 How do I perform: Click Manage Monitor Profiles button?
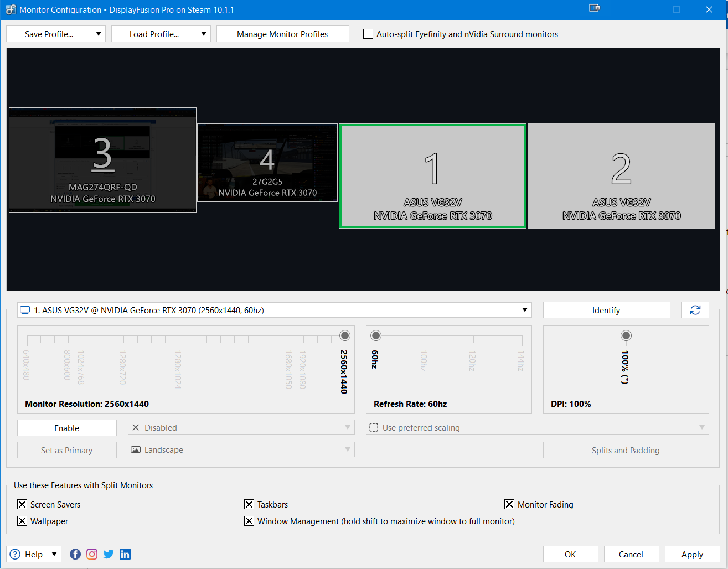283,34
